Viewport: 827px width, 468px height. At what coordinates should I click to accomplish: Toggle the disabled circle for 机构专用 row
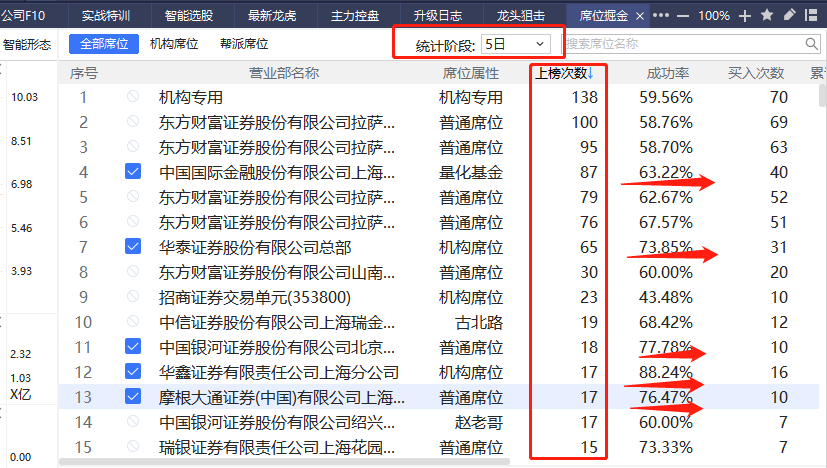(133, 96)
